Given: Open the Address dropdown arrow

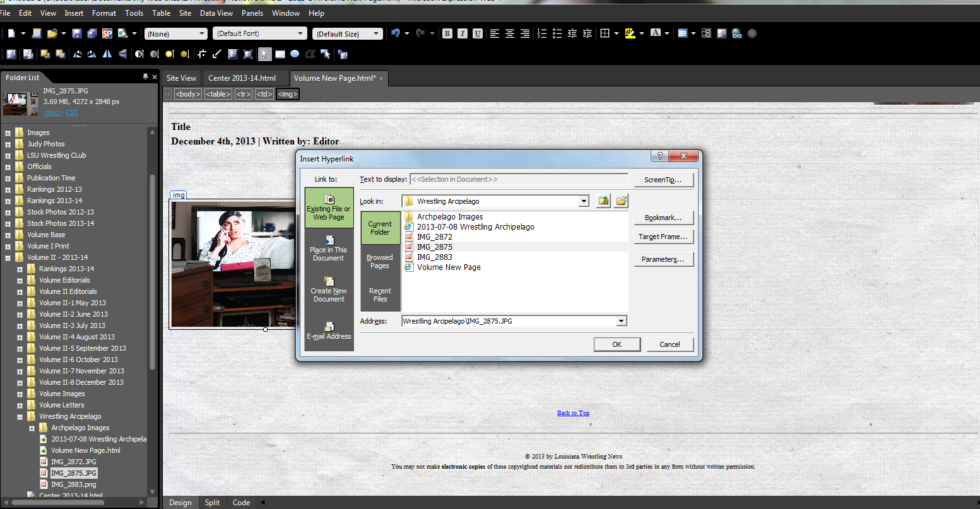Looking at the screenshot, I should [x=622, y=321].
